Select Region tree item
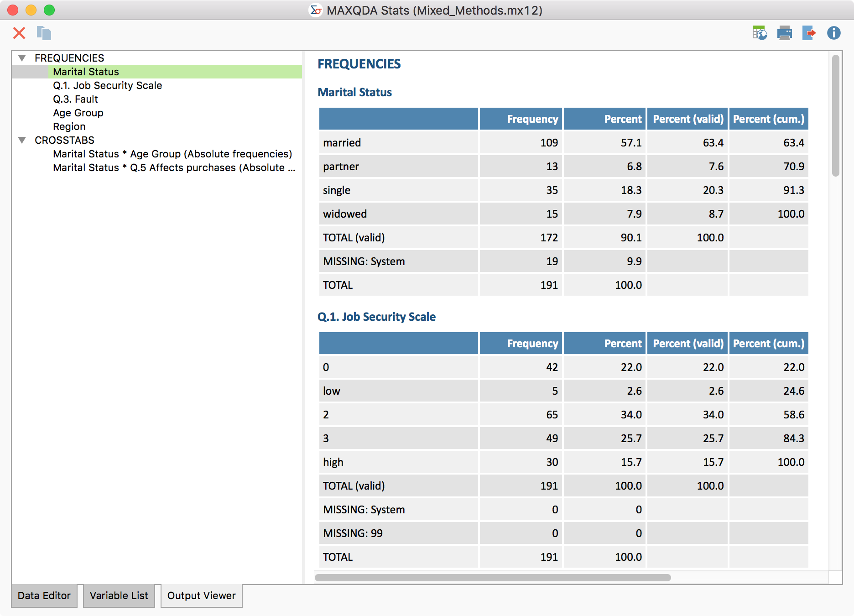 pos(69,126)
